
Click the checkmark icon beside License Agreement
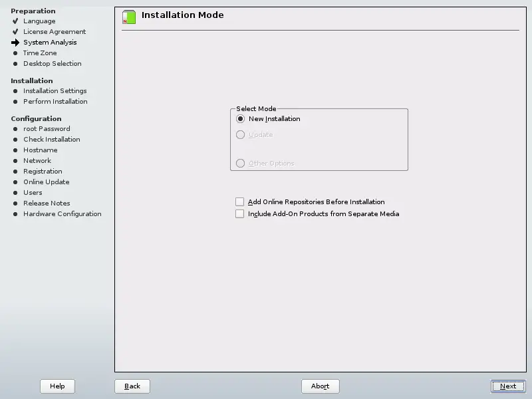click(15, 31)
